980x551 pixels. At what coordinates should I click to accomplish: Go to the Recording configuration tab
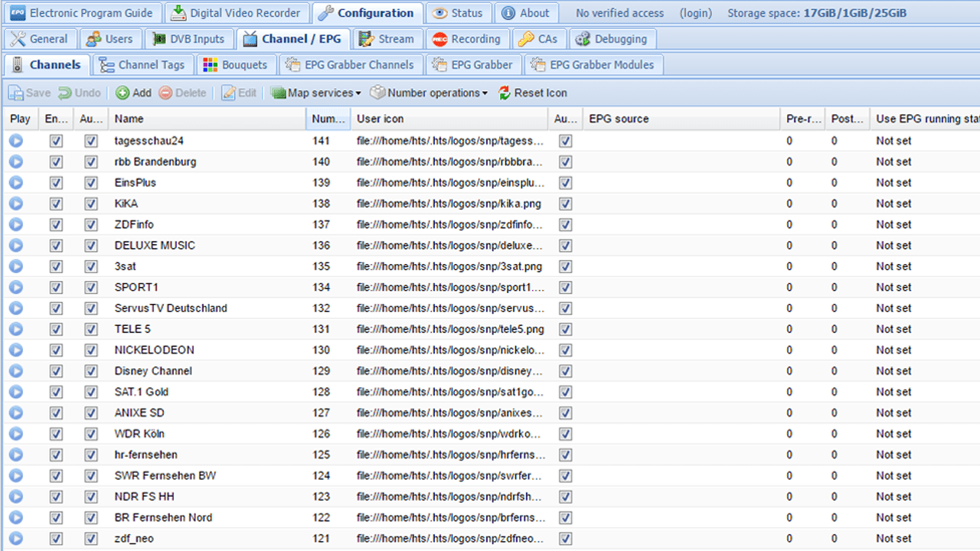point(466,39)
